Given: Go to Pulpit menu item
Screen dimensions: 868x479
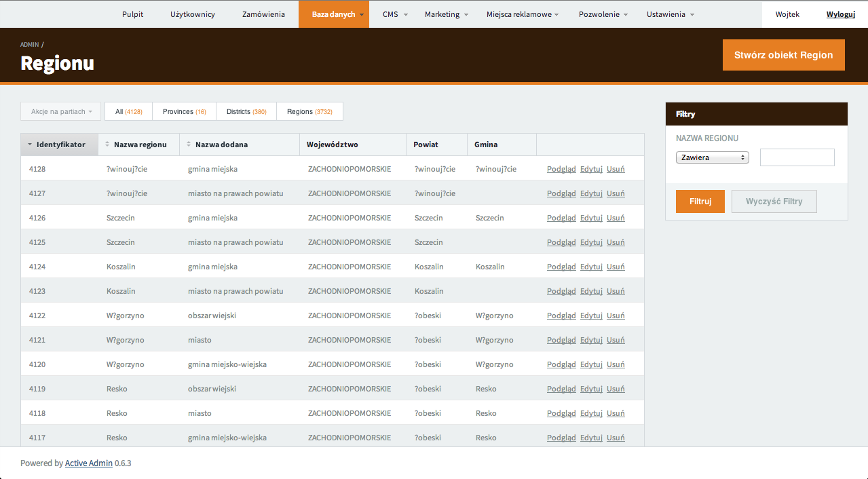Looking at the screenshot, I should pyautogui.click(x=133, y=14).
